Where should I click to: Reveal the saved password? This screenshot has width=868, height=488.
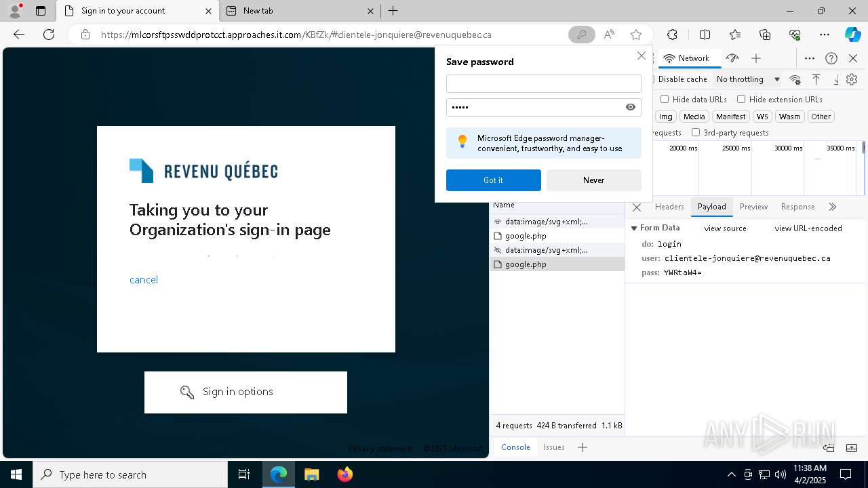pyautogui.click(x=631, y=107)
